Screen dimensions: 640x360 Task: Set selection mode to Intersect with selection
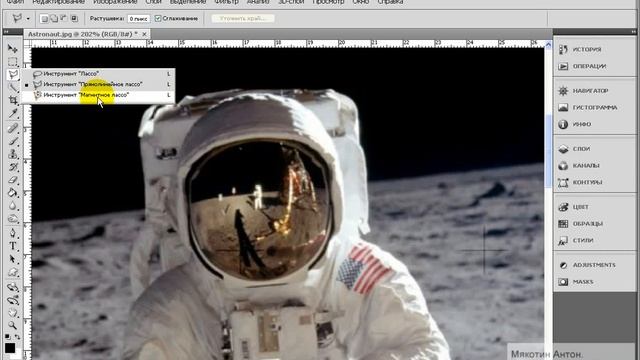(x=74, y=19)
